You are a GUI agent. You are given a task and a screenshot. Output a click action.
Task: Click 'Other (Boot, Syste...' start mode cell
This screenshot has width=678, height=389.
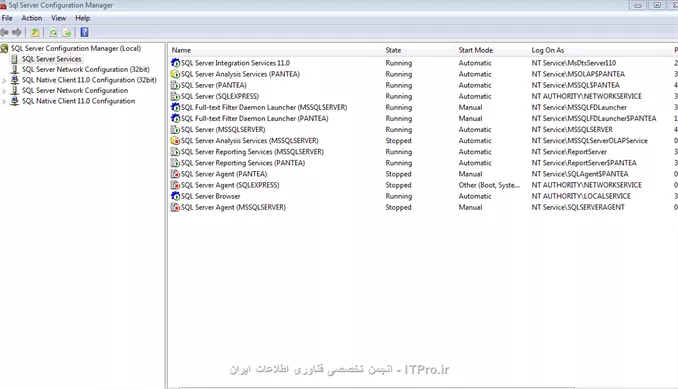tap(489, 185)
